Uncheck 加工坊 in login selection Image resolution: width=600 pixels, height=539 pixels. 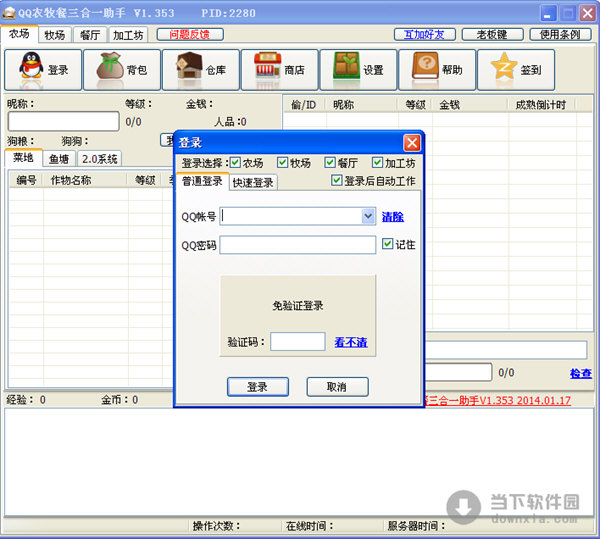click(377, 163)
